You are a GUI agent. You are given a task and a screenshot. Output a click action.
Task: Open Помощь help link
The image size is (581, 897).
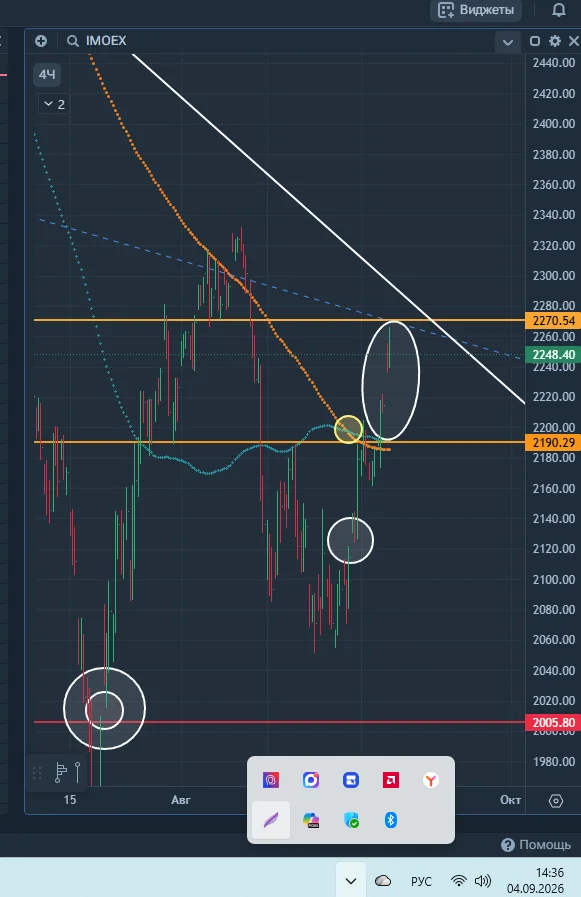[536, 844]
